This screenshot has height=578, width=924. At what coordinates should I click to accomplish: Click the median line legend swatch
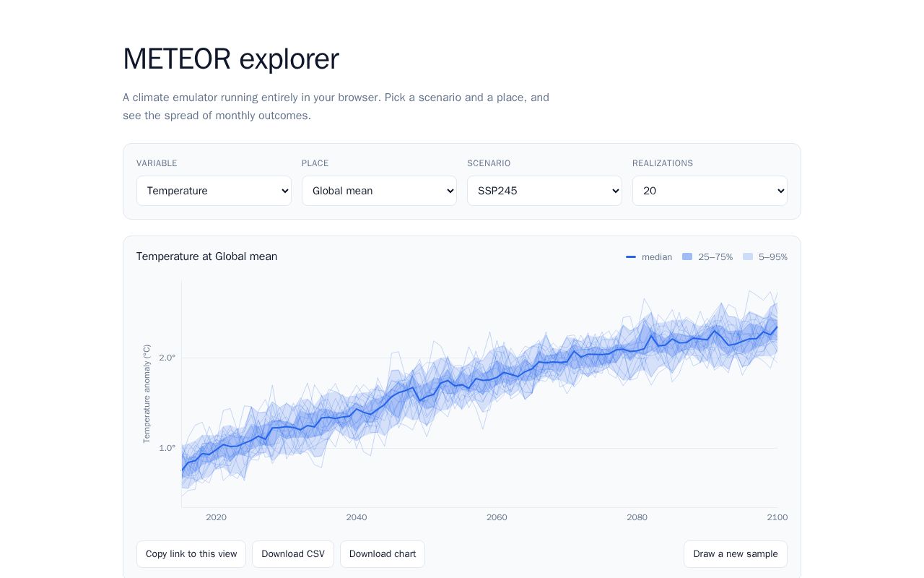click(631, 257)
